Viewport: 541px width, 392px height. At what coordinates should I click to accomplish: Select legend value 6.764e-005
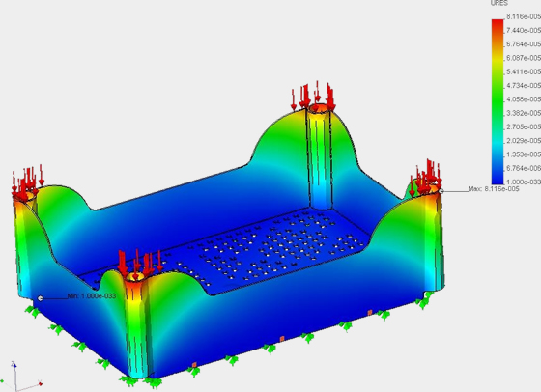tap(523, 44)
